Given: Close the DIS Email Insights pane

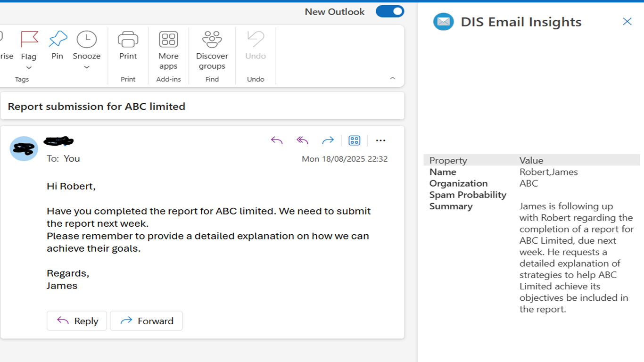Looking at the screenshot, I should 627,22.
